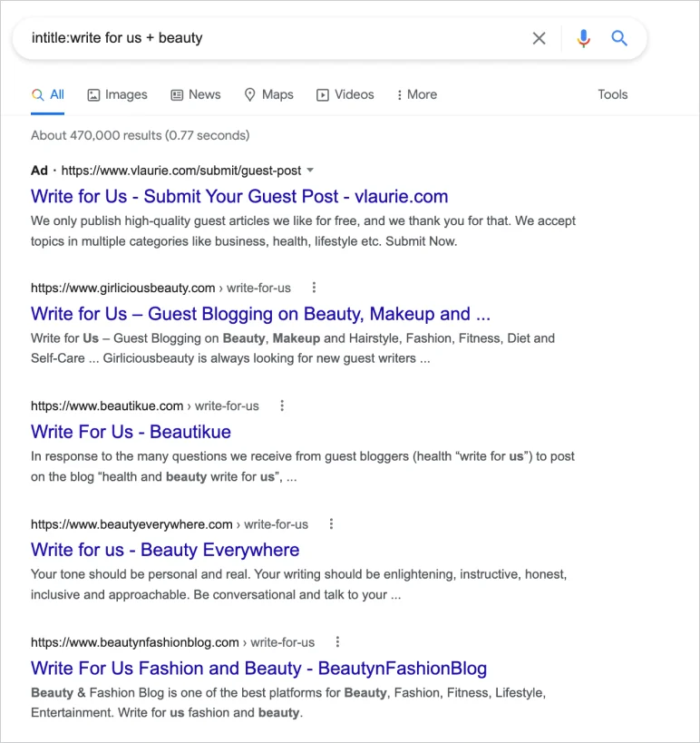Click into the search query text field
Image resolution: width=700 pixels, height=743 pixels.
click(275, 38)
